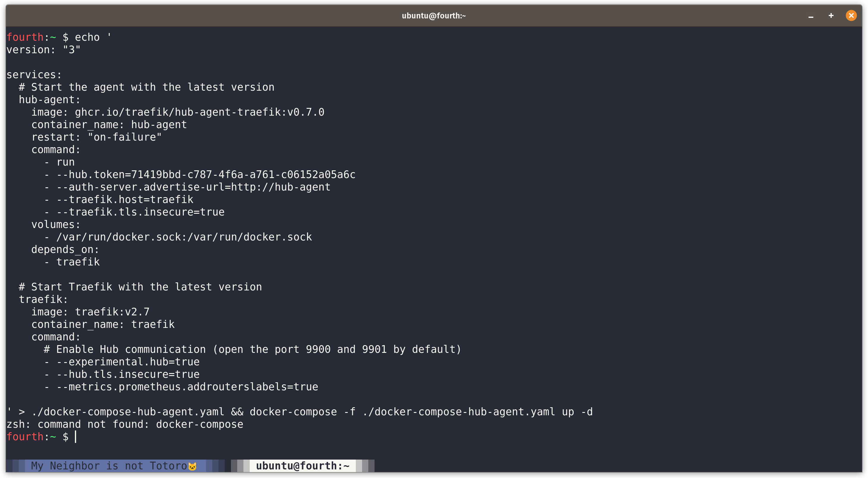Click the ghcr.io hub-agent-traefik image path

point(199,112)
